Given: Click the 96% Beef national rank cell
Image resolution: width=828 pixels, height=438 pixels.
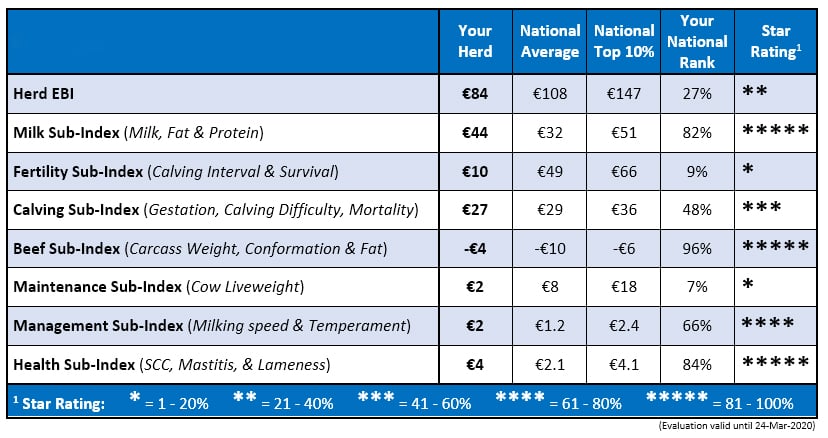Looking at the screenshot, I should tap(697, 247).
